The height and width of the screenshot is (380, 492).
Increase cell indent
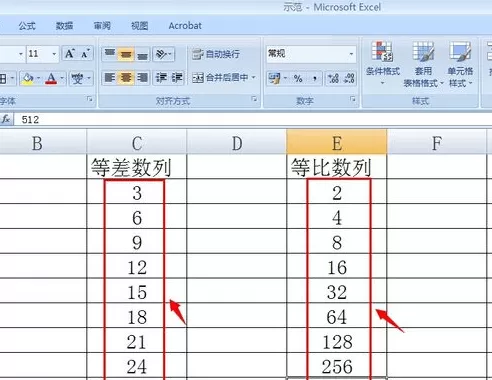click(x=177, y=78)
